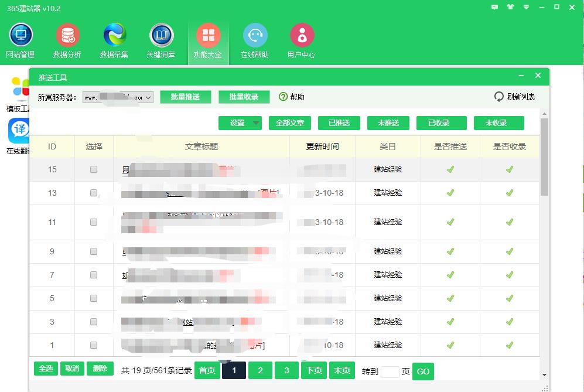Click the ID column header
Image resolution: width=584 pixels, height=392 pixels.
(52, 146)
